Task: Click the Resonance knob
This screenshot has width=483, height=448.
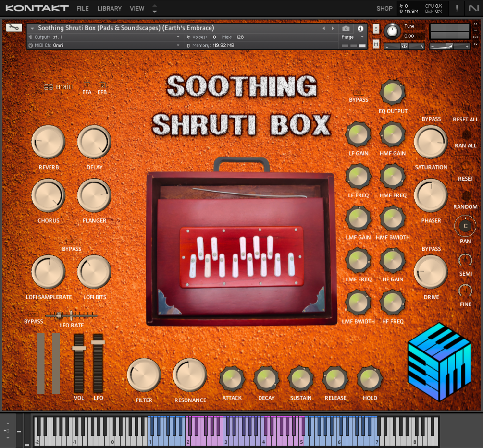Action: (190, 375)
